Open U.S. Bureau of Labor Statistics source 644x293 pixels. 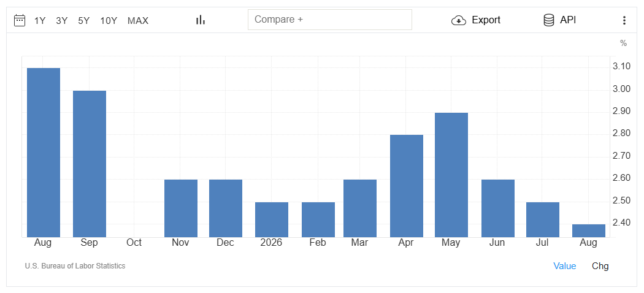pyautogui.click(x=75, y=266)
